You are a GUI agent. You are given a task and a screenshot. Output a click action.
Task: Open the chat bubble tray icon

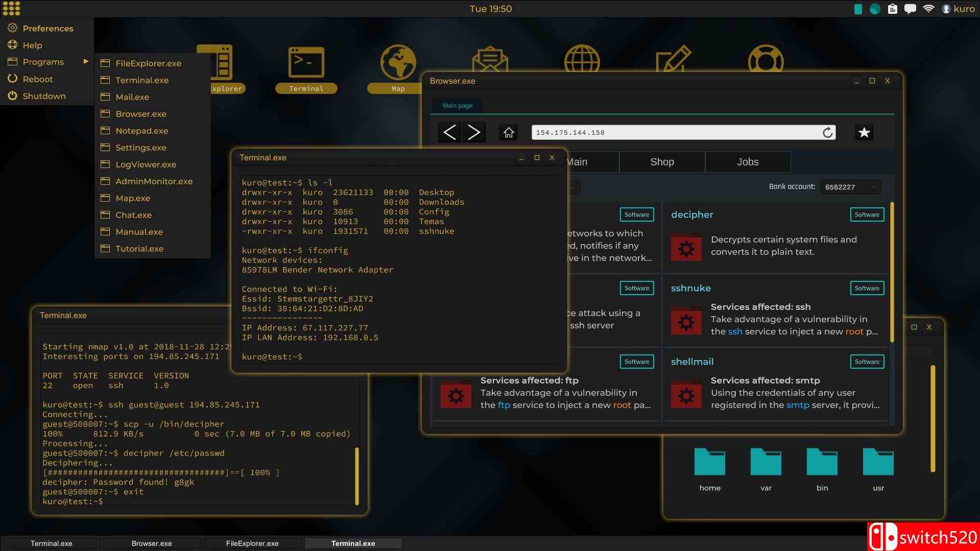(910, 9)
